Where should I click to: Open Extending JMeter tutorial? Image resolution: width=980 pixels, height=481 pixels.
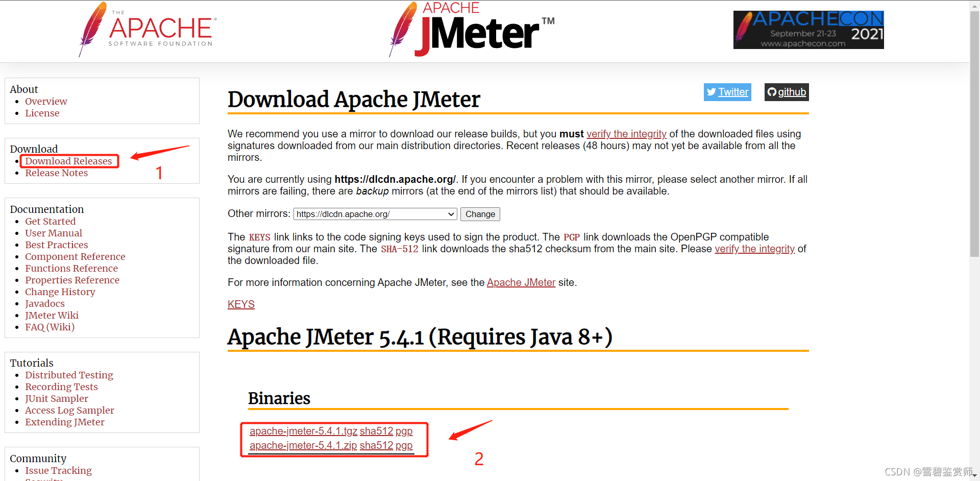coord(65,422)
